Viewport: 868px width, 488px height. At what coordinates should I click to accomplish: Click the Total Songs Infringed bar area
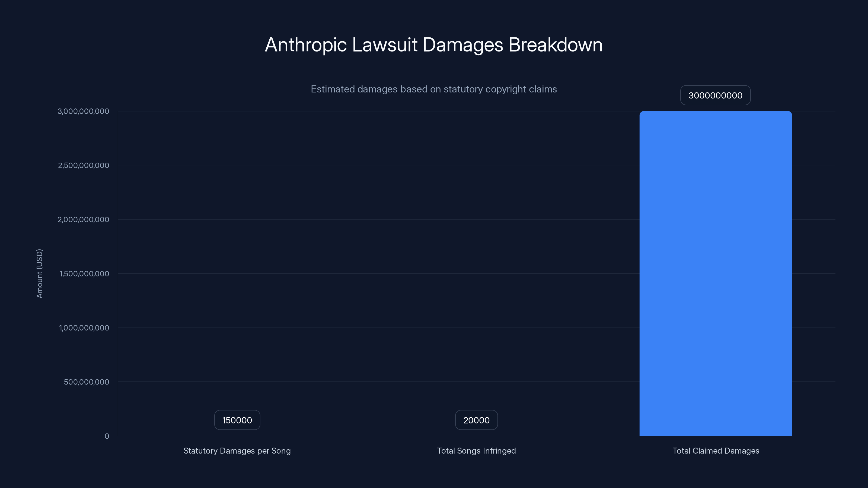477,435
